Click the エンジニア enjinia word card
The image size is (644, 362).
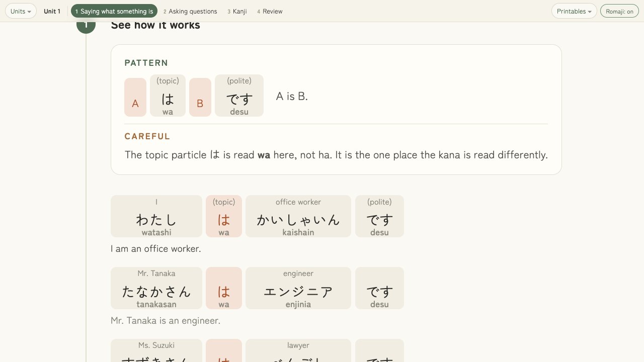[298, 288]
